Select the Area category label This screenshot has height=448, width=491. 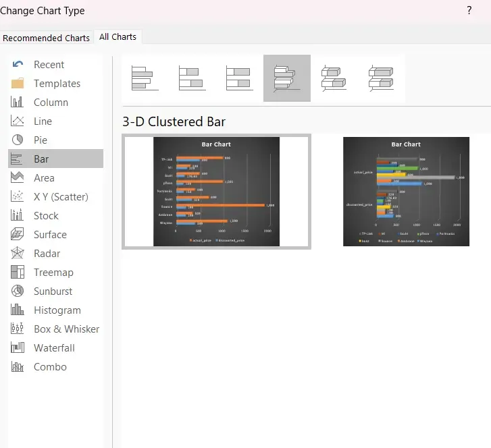[44, 177]
